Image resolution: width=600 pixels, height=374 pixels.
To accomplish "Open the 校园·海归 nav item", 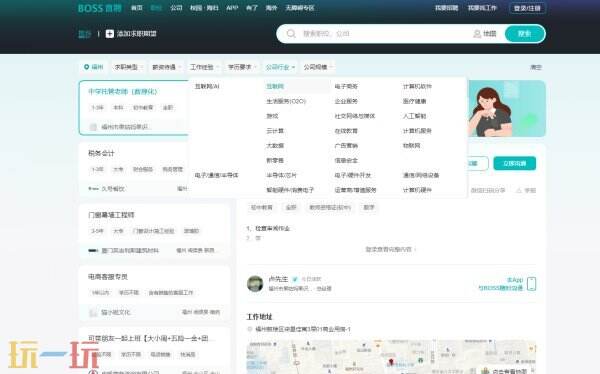I will click(204, 8).
